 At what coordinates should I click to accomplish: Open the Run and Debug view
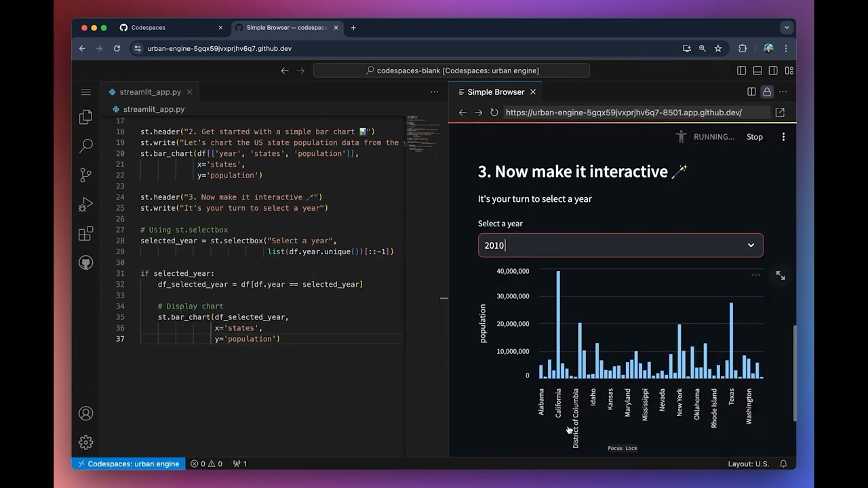pos(85,204)
